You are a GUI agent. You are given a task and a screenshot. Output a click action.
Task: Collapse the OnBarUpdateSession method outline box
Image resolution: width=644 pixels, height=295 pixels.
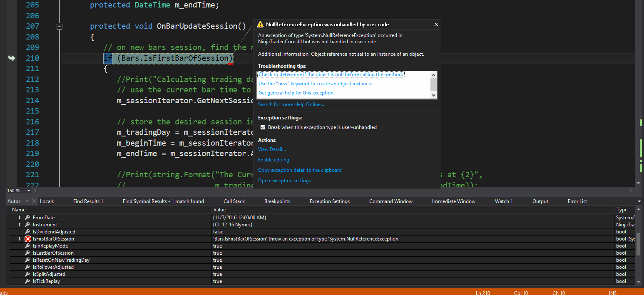60,26
